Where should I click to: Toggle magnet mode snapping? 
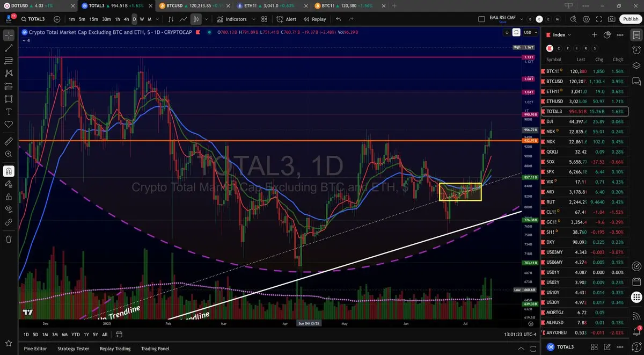point(9,171)
